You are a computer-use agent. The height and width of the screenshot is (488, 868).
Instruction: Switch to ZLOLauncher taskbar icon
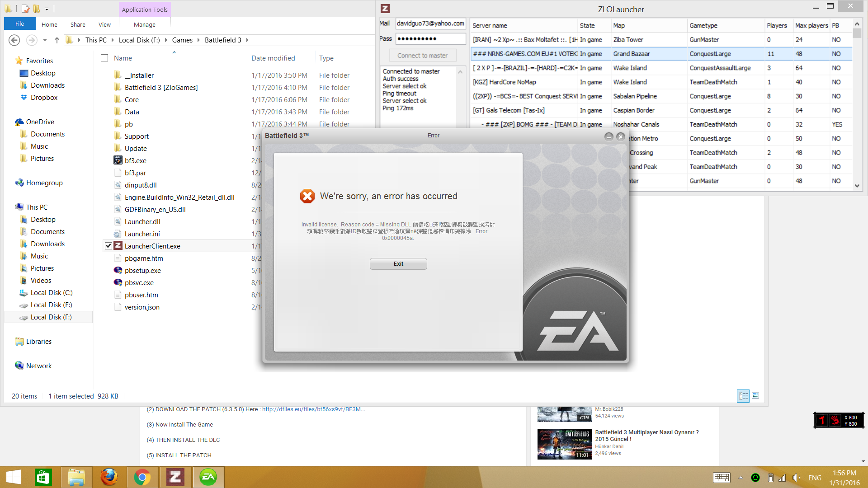pyautogui.click(x=175, y=477)
